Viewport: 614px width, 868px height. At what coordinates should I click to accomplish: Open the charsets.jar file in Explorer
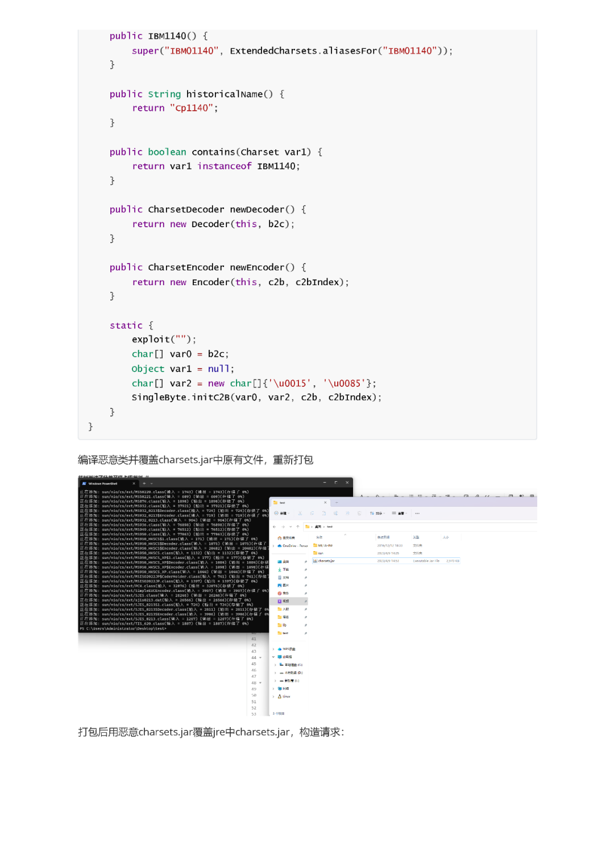click(x=386, y=561)
